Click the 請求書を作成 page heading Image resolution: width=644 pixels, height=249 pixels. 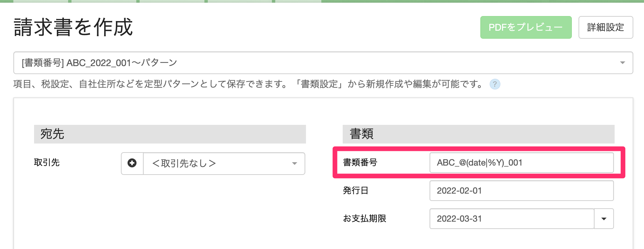tap(73, 27)
